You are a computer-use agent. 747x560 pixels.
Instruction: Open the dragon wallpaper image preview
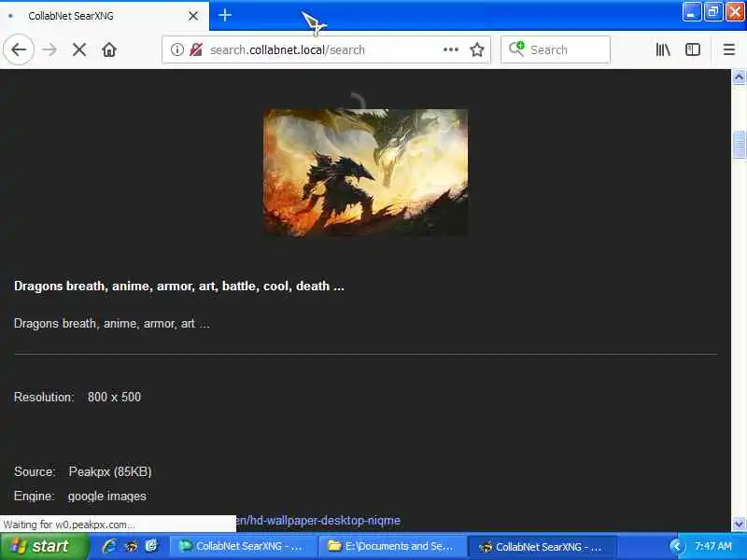pos(365,172)
